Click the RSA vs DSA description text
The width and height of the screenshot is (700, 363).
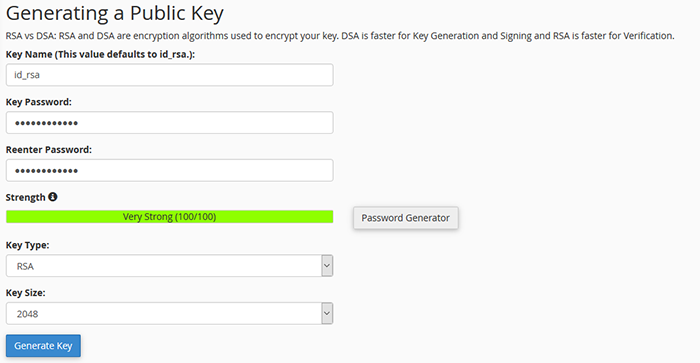coord(340,36)
